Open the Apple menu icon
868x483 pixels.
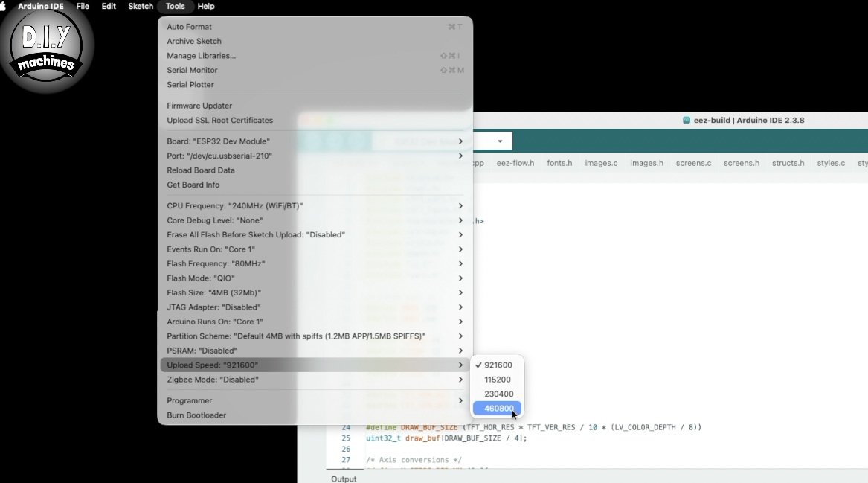2,6
